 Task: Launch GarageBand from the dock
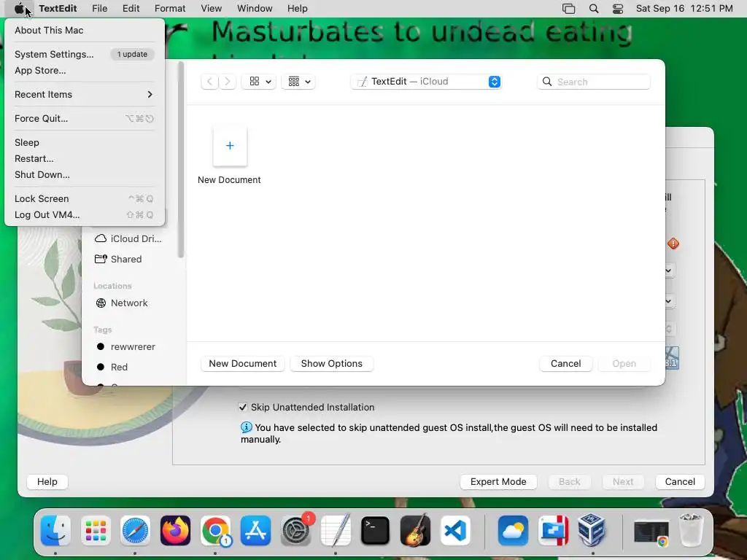pyautogui.click(x=415, y=530)
